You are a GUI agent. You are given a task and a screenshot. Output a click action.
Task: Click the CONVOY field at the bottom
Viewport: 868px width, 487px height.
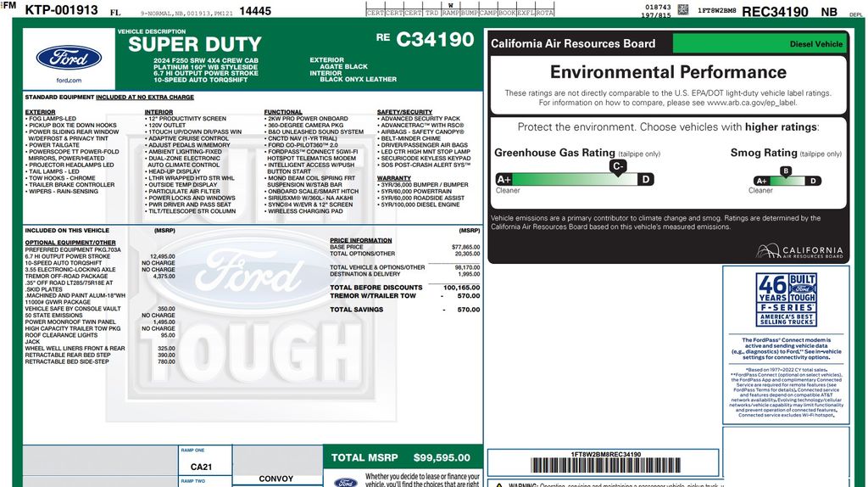pyautogui.click(x=275, y=479)
